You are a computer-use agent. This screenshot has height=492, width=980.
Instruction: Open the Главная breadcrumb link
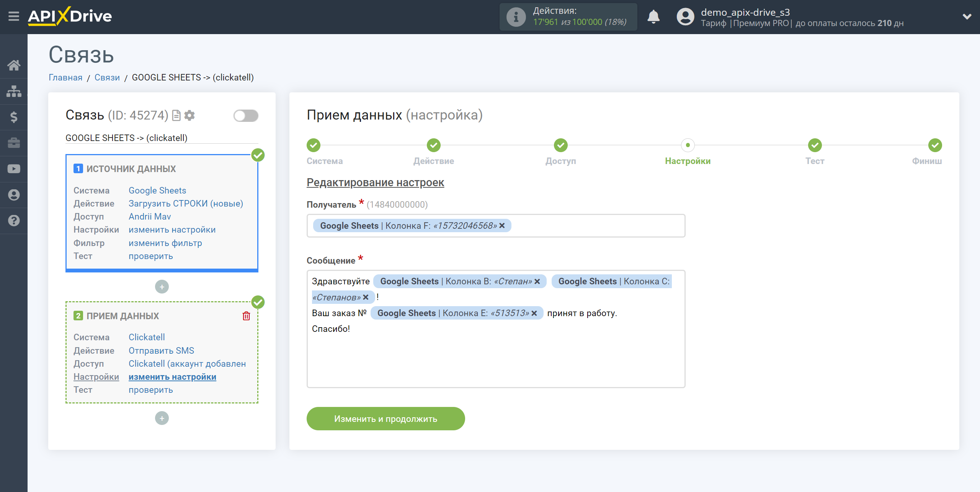point(65,77)
